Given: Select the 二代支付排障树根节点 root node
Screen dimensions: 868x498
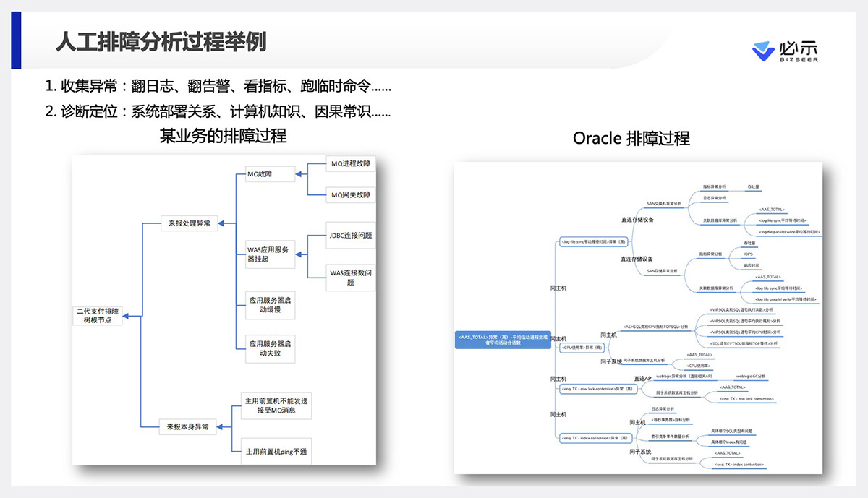Looking at the screenshot, I should [99, 315].
